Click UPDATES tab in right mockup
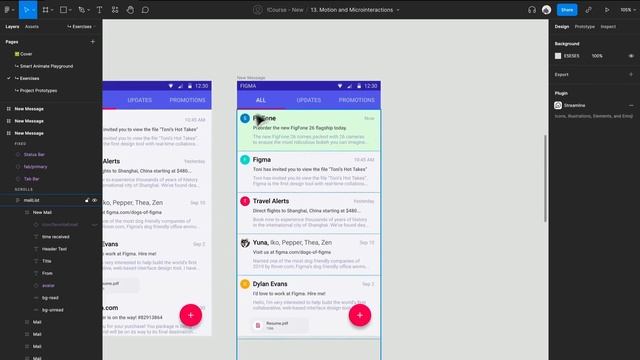Viewport: 640px width, 360px height. click(x=309, y=100)
